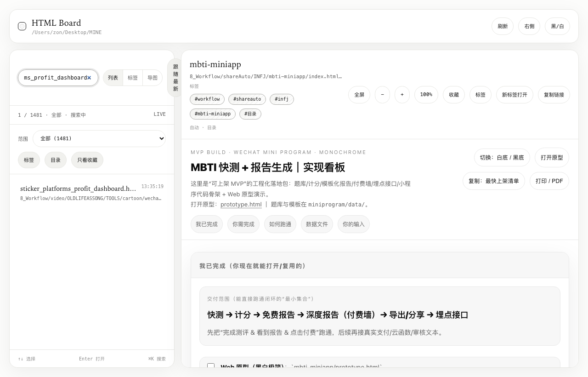Open the 范围 scope dropdown showing 全部（1481）

99,138
